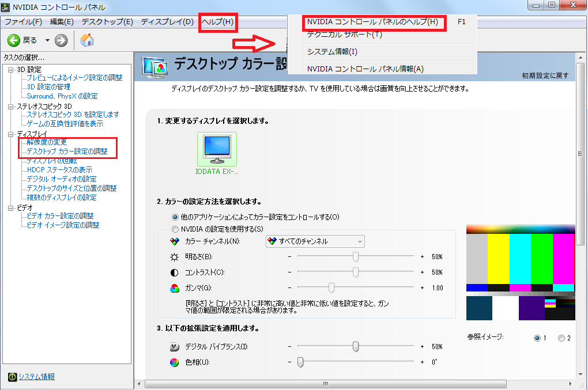
Task: Open Surround、PhysX の設定 task
Action: point(62,96)
